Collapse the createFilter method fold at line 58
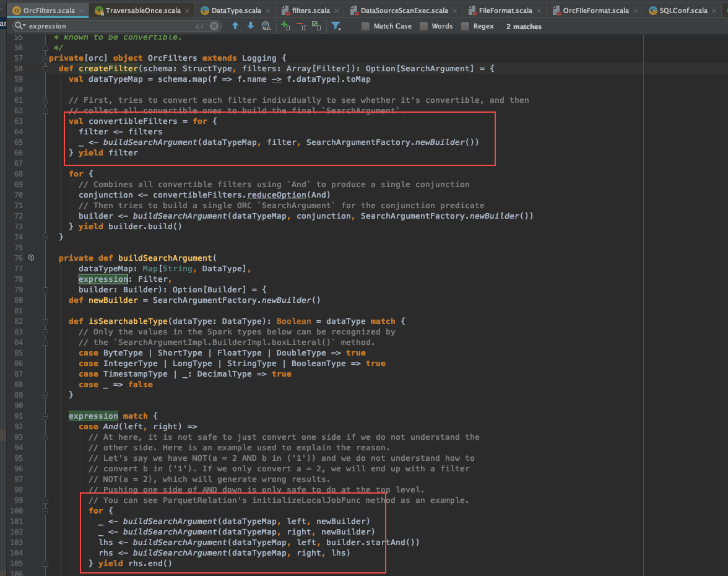Screen dimensions: 728x576 click(46, 69)
